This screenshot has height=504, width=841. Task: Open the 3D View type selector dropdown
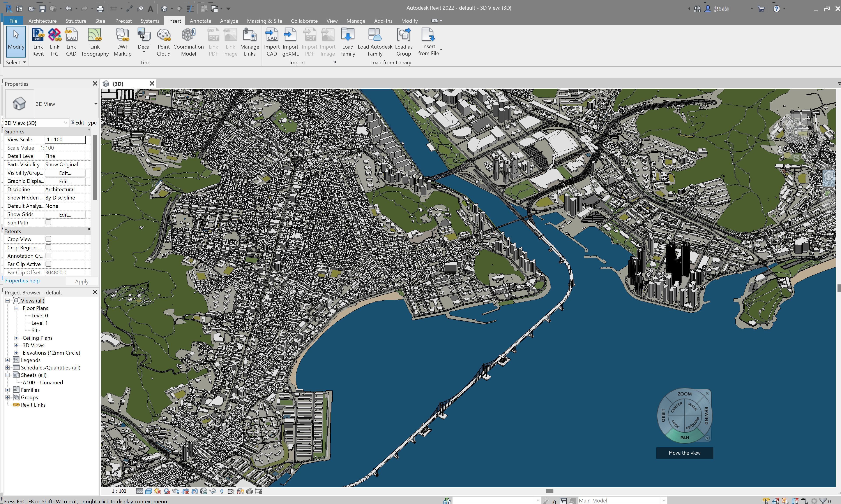pos(95,104)
